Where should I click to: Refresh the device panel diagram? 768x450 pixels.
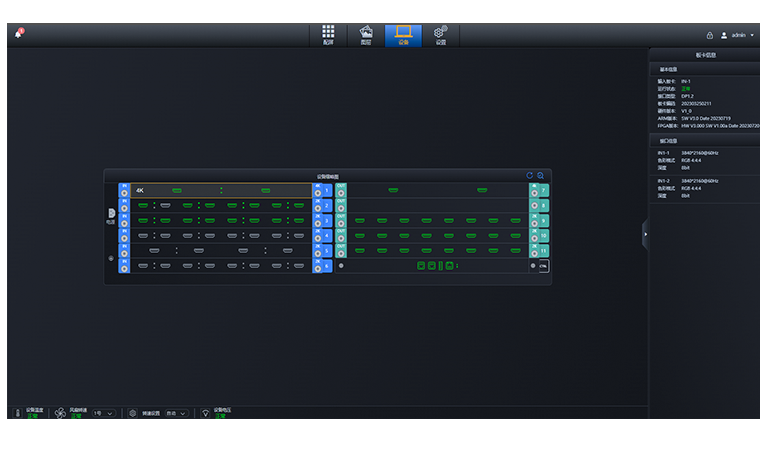click(530, 175)
